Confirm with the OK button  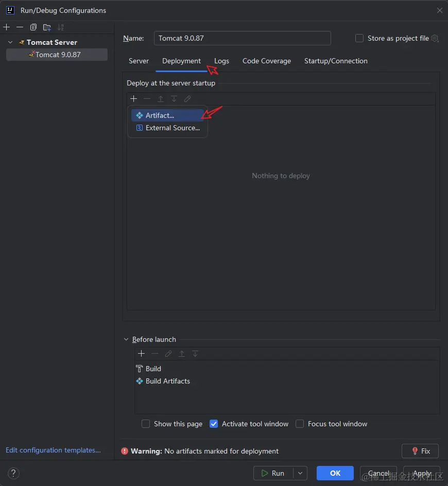tap(335, 473)
